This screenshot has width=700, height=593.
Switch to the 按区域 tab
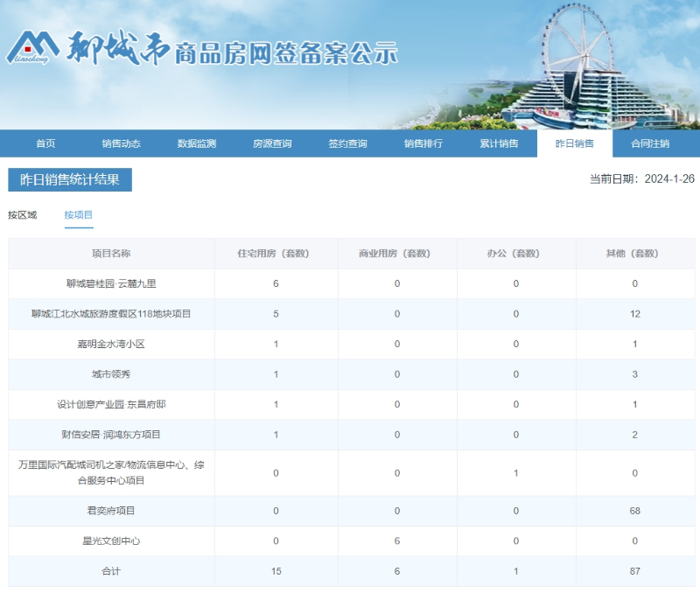pyautogui.click(x=23, y=215)
